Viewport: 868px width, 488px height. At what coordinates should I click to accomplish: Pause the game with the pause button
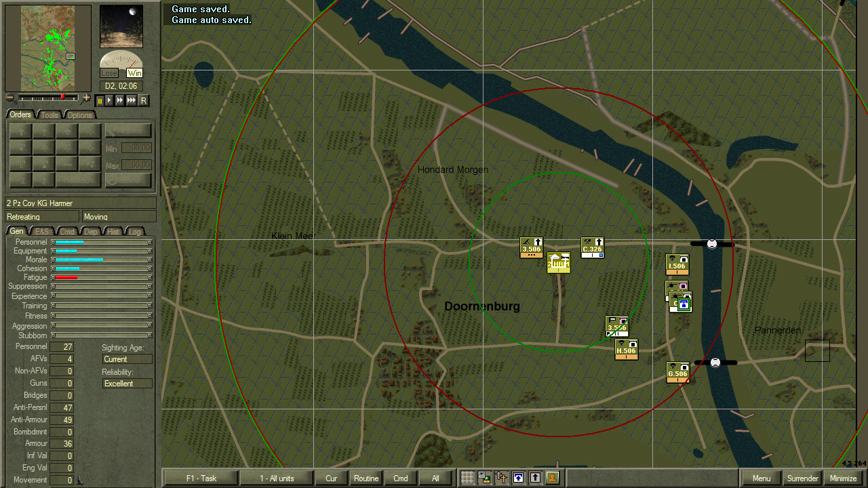[100, 100]
